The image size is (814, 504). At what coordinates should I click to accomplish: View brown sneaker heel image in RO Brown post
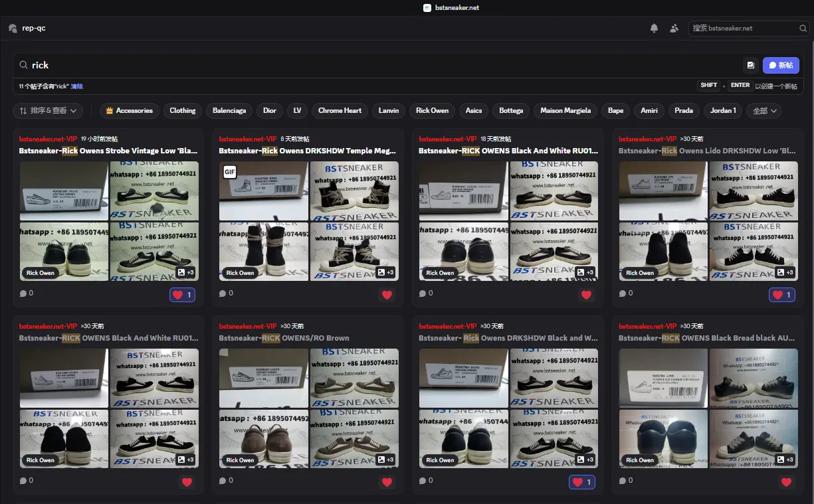pos(264,438)
